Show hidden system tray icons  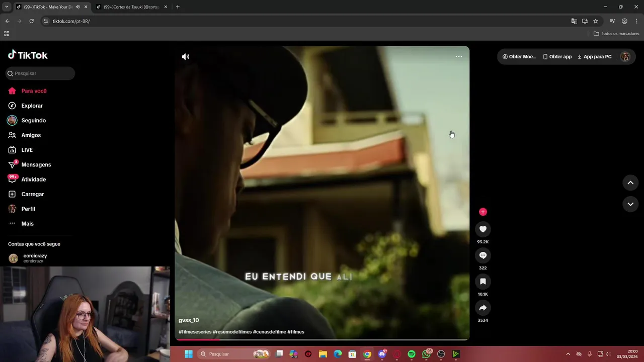click(x=568, y=354)
